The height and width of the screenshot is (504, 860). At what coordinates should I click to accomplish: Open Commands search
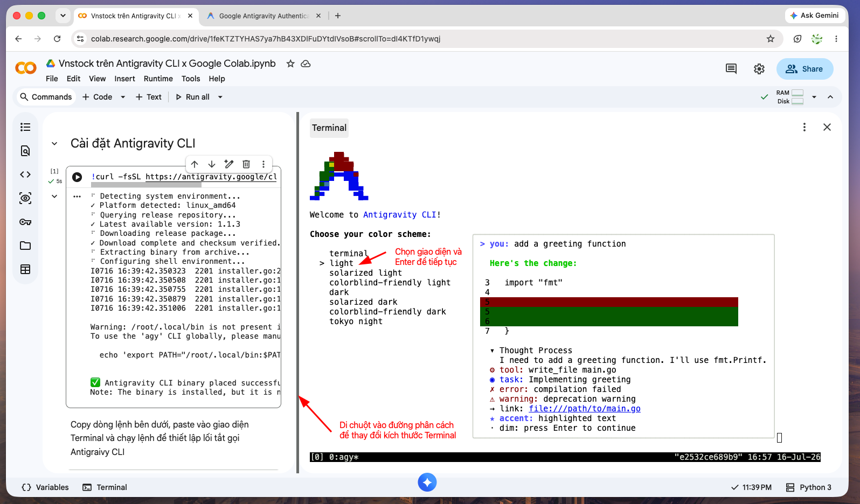[x=46, y=97]
